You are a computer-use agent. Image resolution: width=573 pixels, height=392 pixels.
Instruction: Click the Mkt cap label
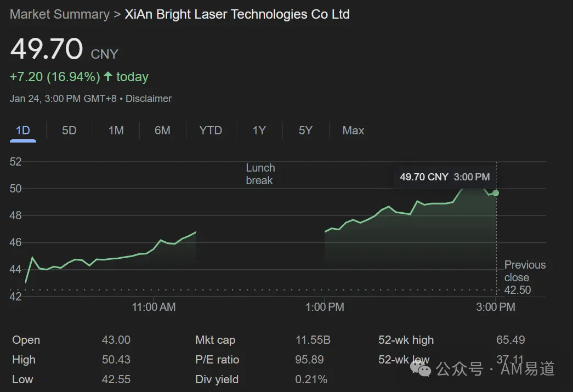215,340
